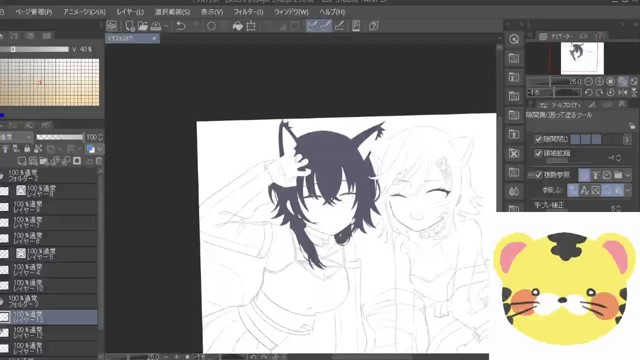Click the new raster layer icon
Viewport: 640px width, 360px height.
[x=22, y=161]
